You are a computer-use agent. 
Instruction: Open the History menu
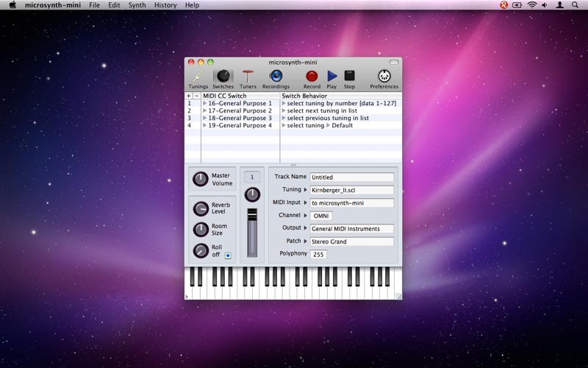coord(165,5)
